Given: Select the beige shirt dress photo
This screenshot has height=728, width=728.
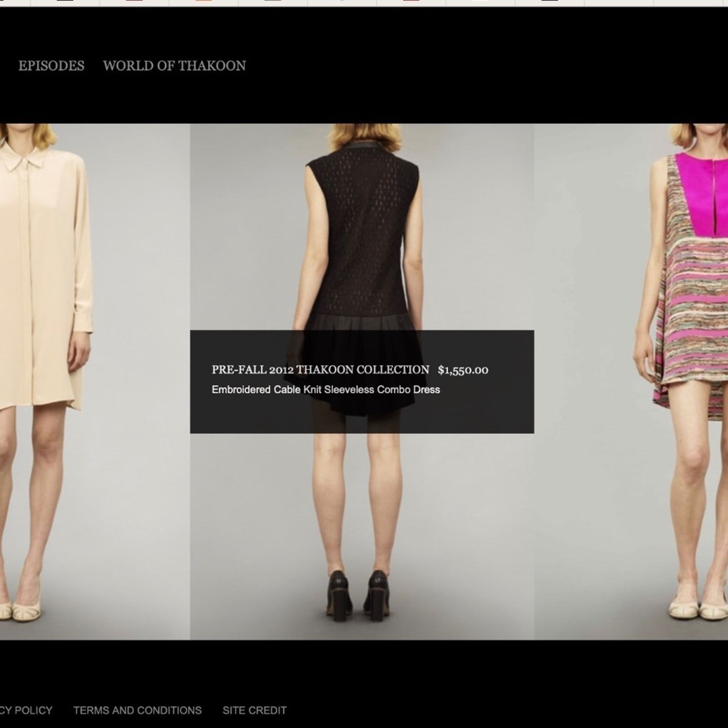Looking at the screenshot, I should click(95, 381).
